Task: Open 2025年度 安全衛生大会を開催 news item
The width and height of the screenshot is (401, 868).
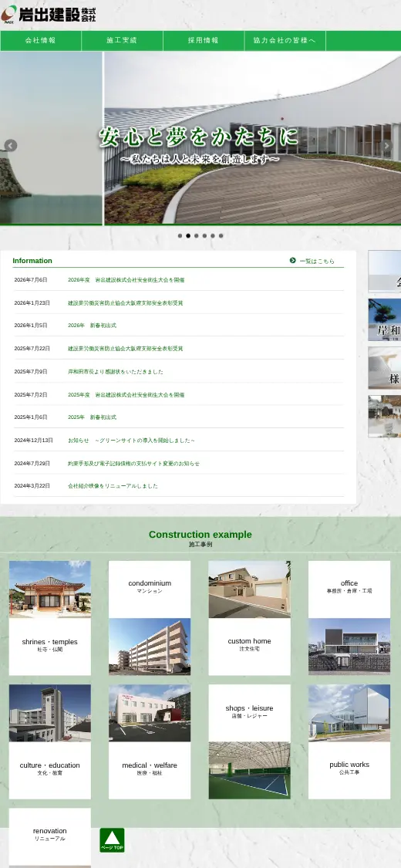Action: click(126, 395)
